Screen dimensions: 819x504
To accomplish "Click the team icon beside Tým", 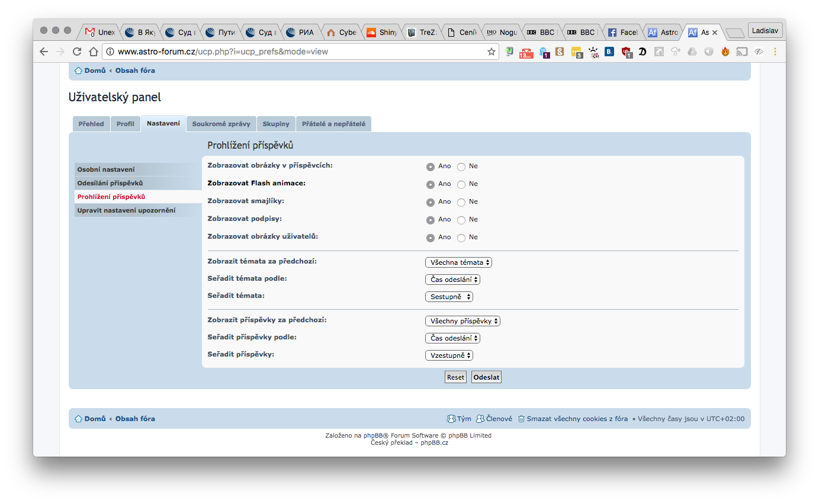I will 451,419.
